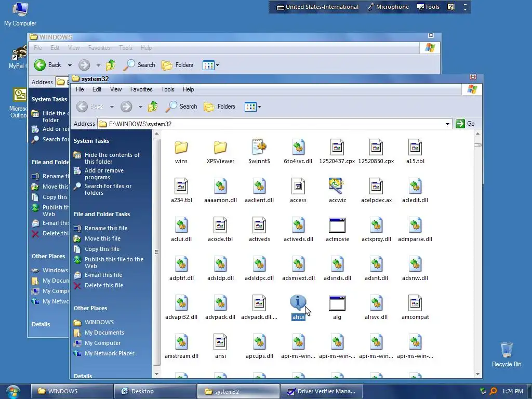The height and width of the screenshot is (399, 532).
Task: Click Forward arrow in system32 toolbar
Action: (126, 107)
